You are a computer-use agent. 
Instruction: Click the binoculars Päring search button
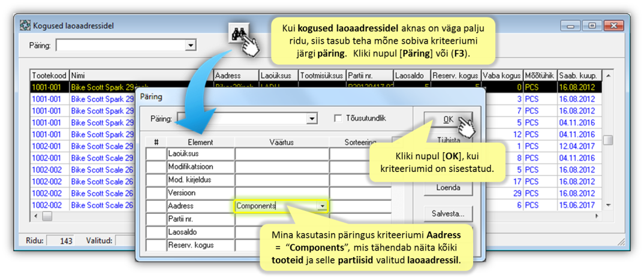coord(238,34)
